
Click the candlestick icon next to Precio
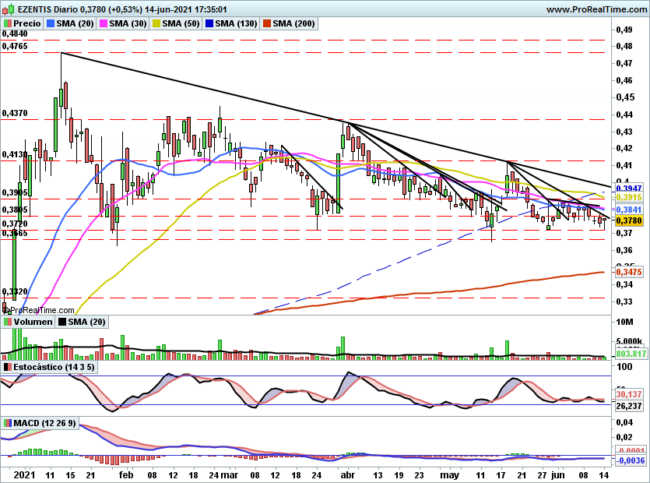7,24
